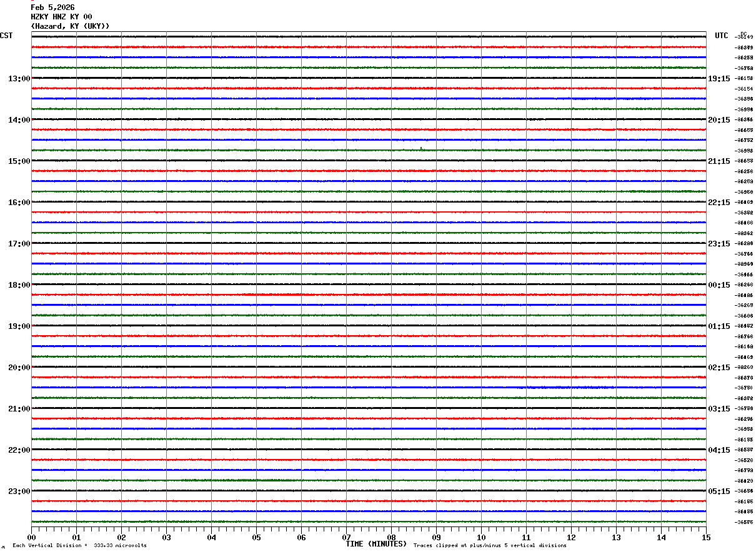Click minute 15 on the time axis
This screenshot has height=554, width=756.
coord(706,537)
